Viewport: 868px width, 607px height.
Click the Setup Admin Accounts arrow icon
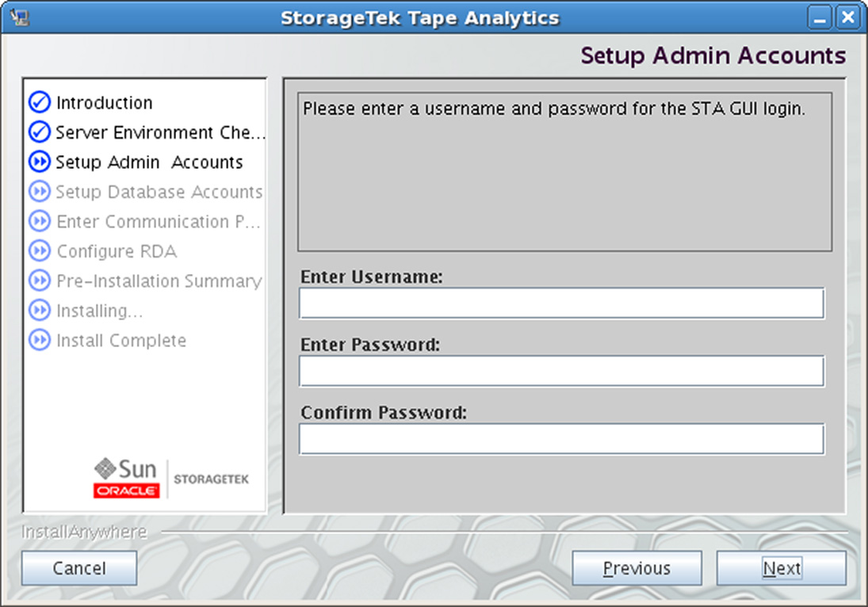(x=40, y=162)
